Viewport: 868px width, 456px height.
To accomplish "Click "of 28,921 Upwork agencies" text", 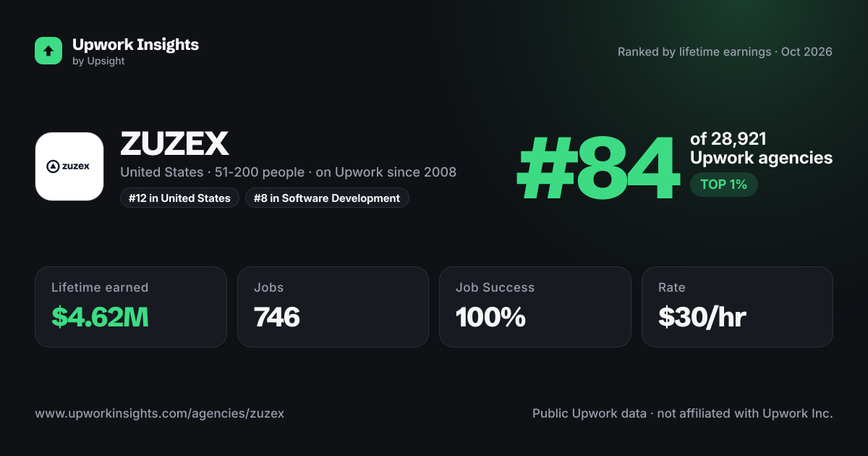I will [x=761, y=148].
